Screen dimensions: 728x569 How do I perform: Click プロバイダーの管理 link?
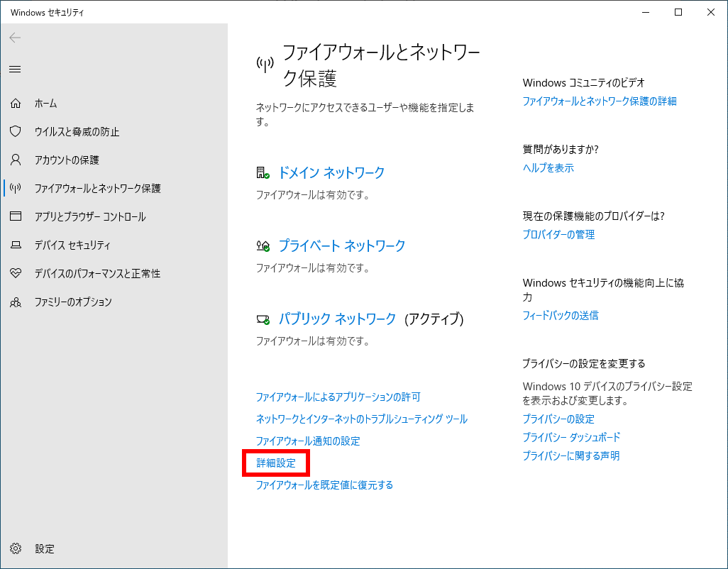(x=558, y=235)
